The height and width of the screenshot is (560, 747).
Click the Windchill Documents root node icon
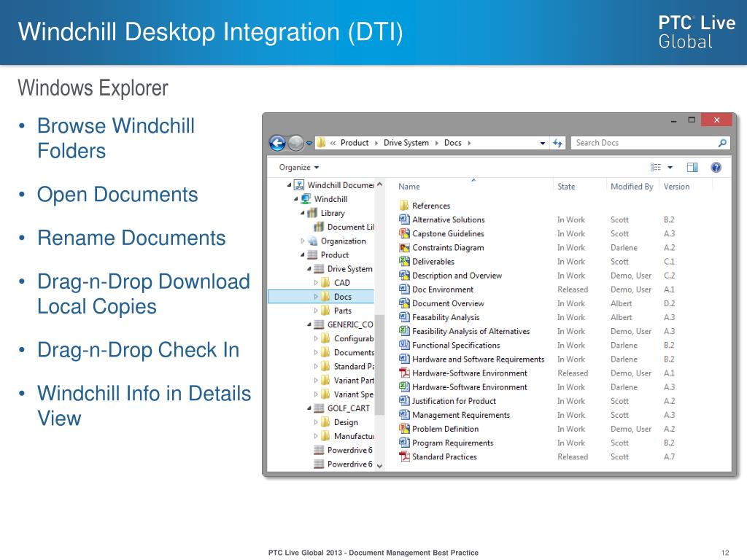tap(299, 184)
